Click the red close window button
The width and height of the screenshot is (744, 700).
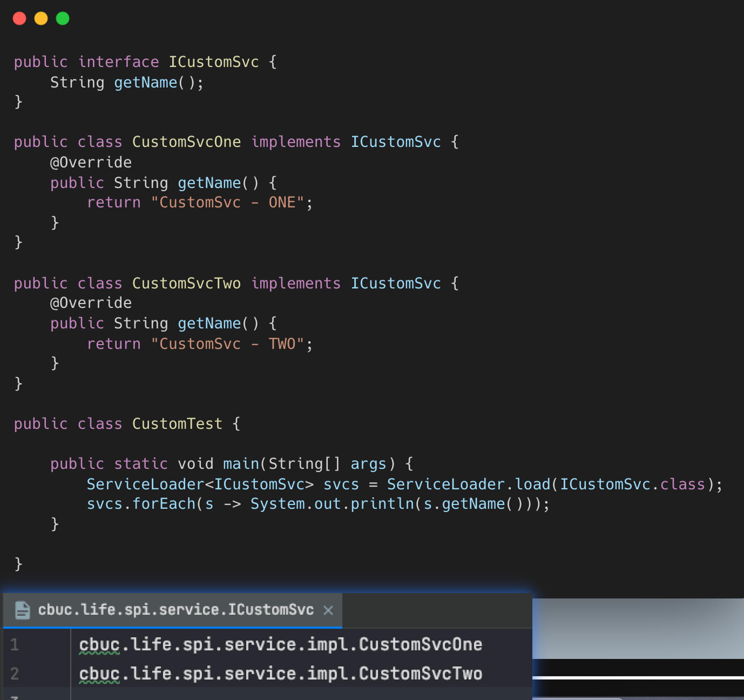click(x=19, y=18)
